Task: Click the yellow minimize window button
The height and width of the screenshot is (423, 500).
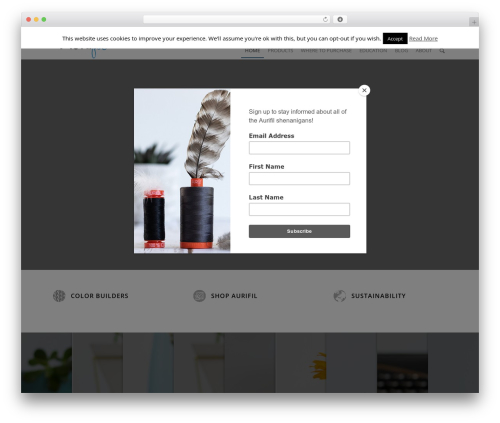Action: (x=36, y=19)
